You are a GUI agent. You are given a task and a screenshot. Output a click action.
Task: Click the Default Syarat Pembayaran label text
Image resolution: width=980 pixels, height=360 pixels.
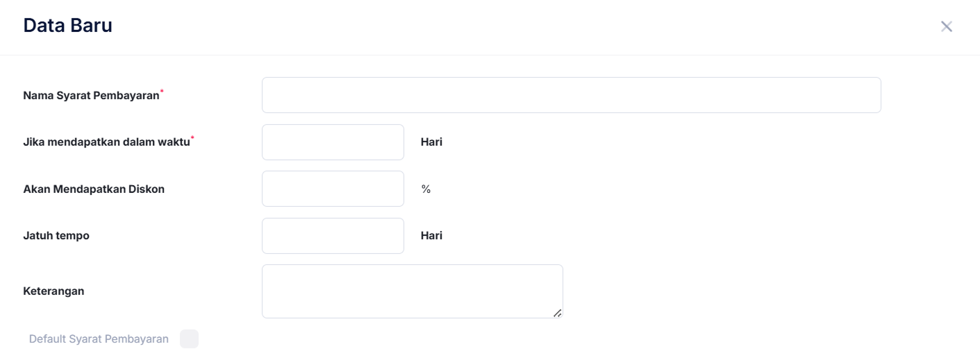pos(99,339)
